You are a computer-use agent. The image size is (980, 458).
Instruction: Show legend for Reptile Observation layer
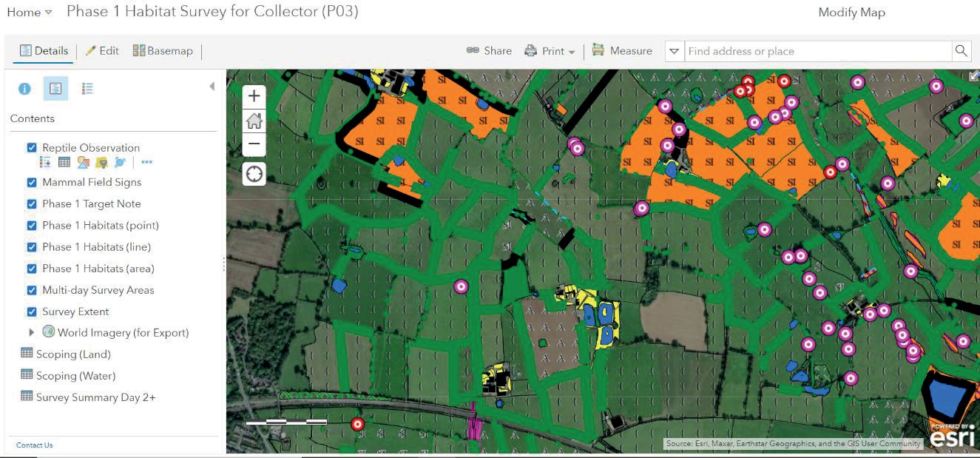[45, 162]
